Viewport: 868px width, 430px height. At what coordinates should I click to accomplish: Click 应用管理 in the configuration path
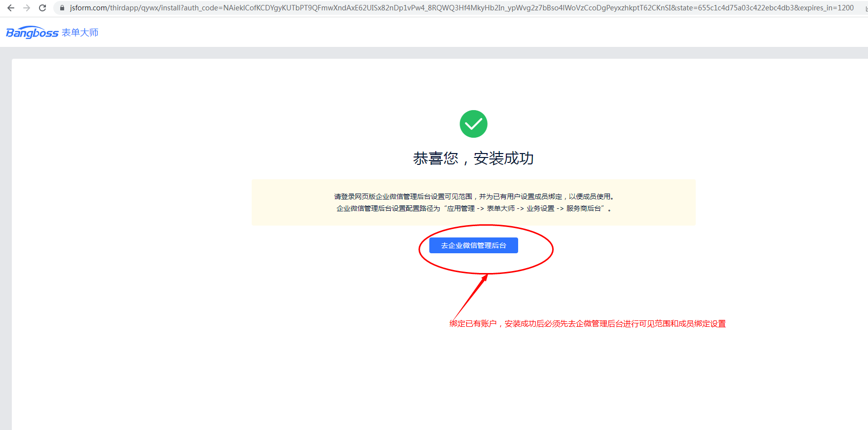click(x=460, y=209)
